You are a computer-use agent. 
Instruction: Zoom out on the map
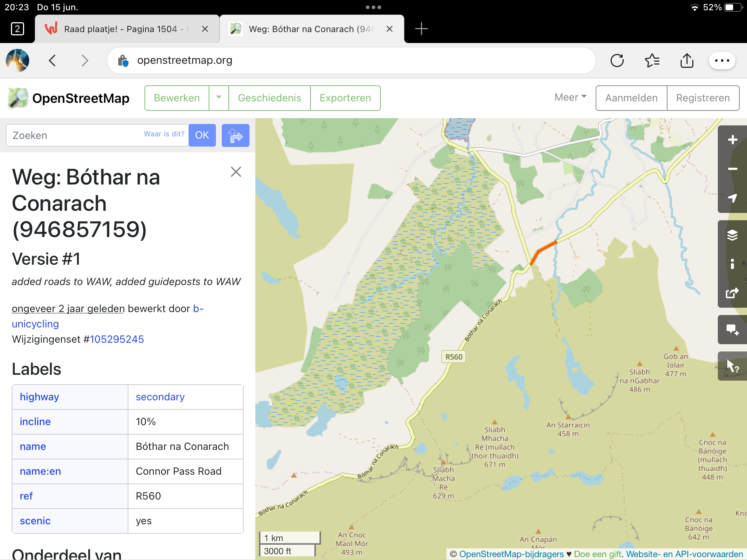pos(732,169)
